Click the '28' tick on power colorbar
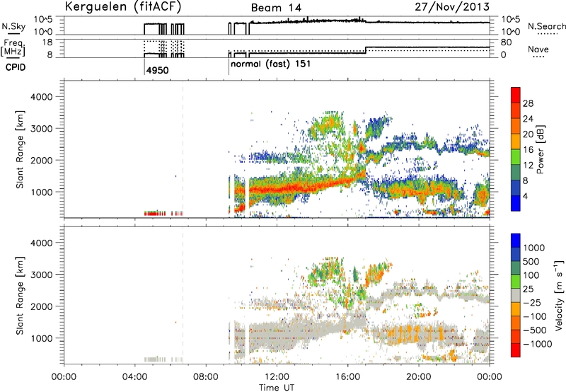Screen dimensions: 566x392 (528, 103)
